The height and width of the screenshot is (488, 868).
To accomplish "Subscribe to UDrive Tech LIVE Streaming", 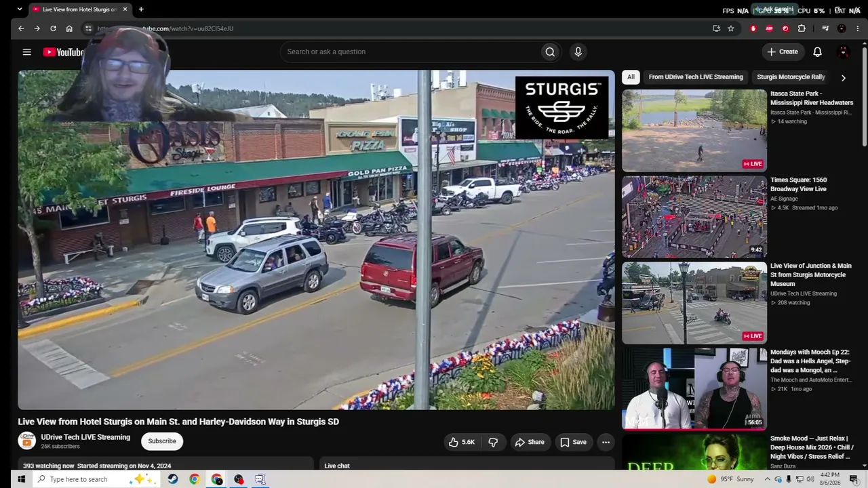I will click(162, 441).
